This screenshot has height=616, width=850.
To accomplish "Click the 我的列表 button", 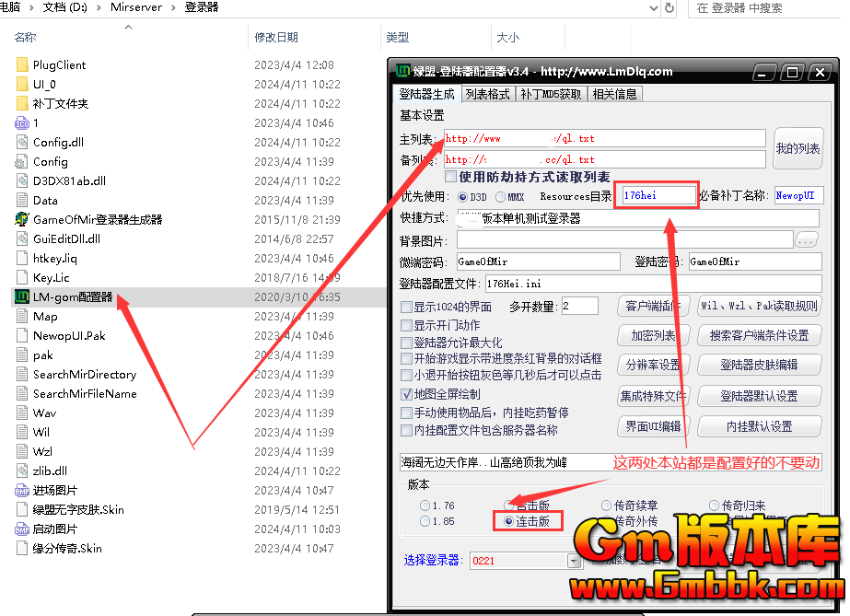I will (798, 148).
